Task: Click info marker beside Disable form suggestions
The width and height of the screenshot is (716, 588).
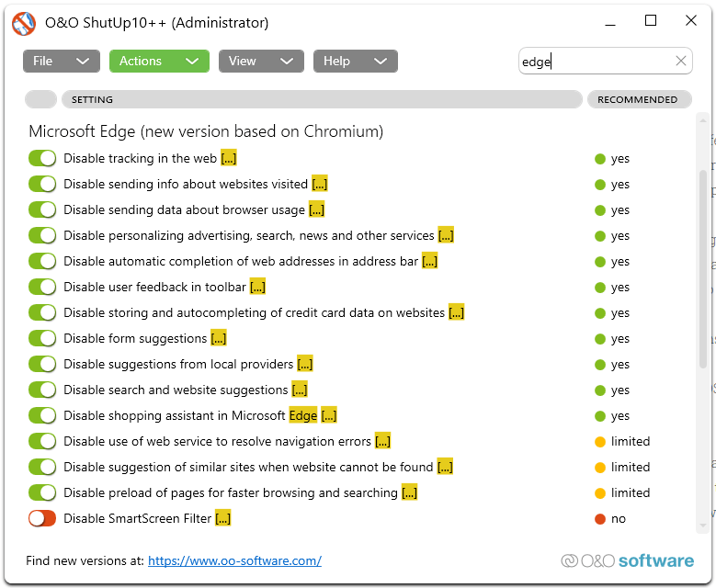Action: click(x=219, y=339)
